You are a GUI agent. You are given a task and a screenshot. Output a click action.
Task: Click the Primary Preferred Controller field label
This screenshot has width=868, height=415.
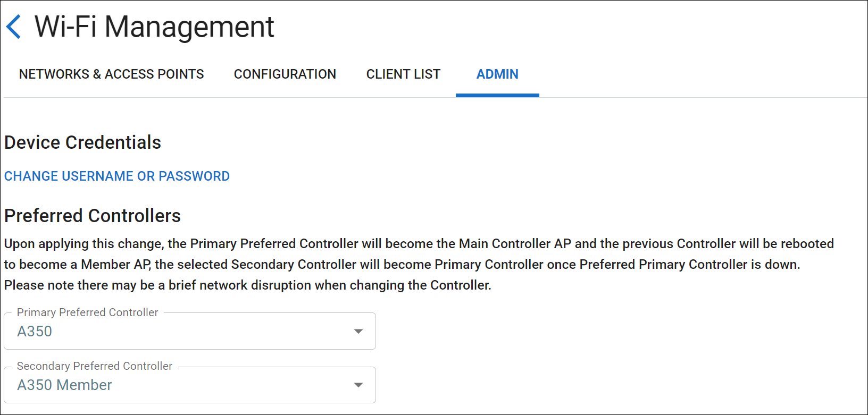[88, 312]
